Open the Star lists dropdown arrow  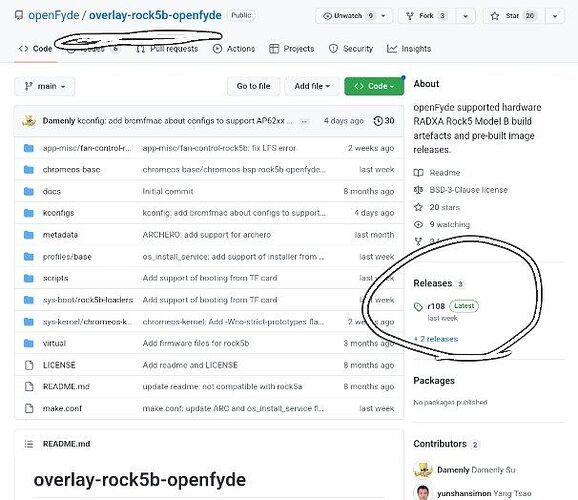click(x=554, y=16)
